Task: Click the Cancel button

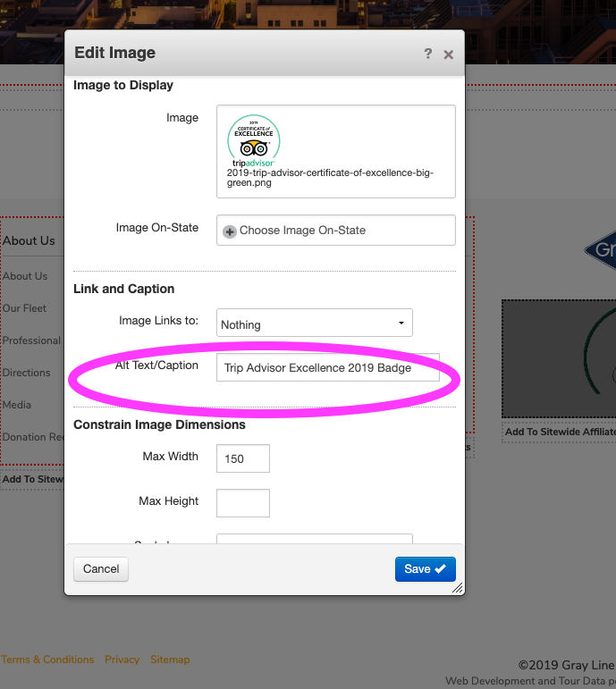Action: click(101, 569)
